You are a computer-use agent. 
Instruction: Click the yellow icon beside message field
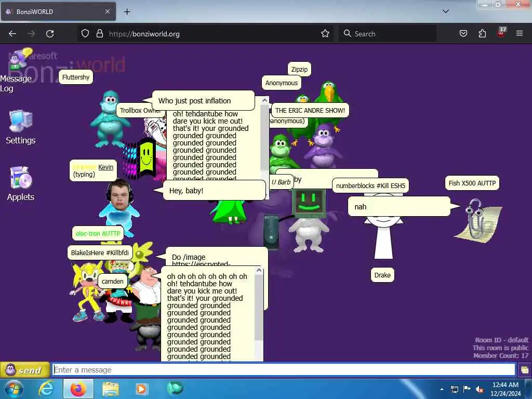(525, 370)
